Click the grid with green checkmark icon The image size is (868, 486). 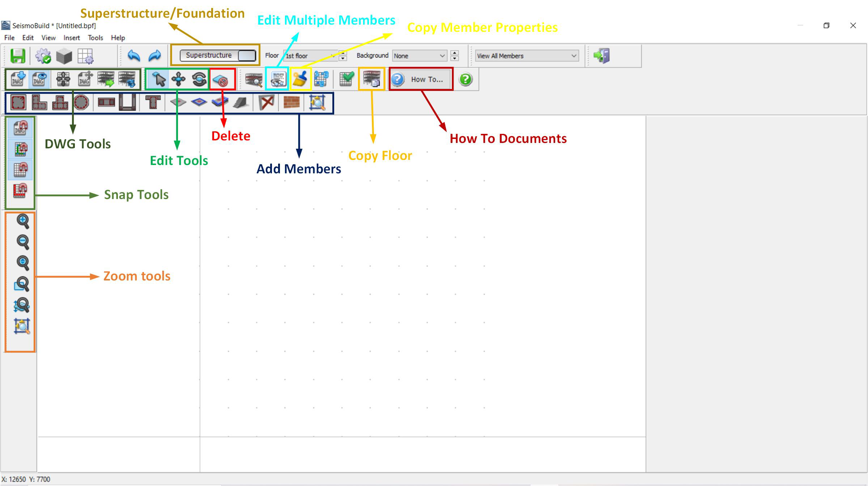click(x=346, y=79)
